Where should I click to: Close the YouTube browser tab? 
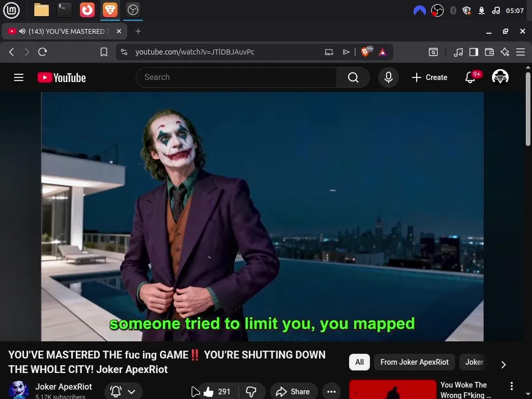pos(119,31)
